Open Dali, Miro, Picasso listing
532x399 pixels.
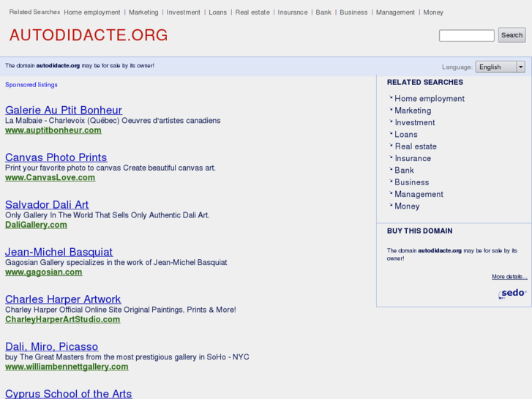(51, 346)
